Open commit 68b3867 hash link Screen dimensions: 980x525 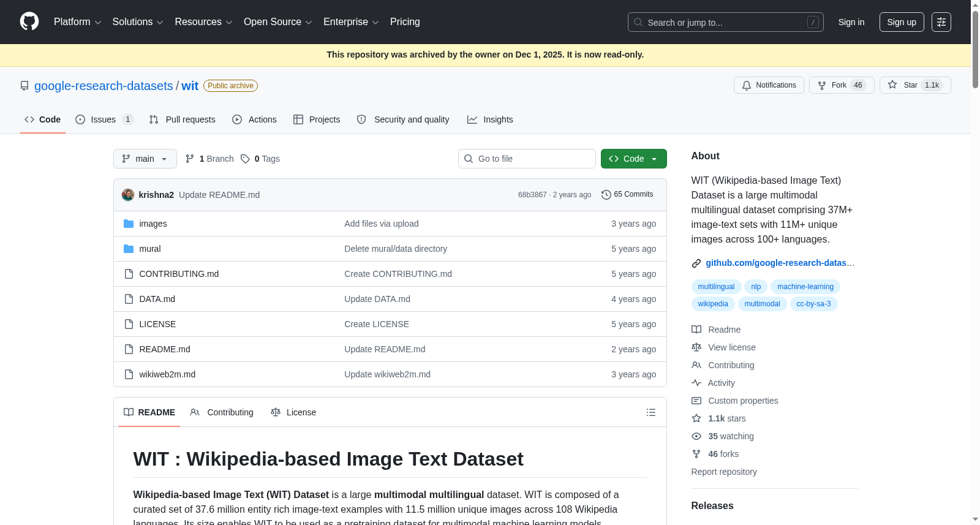click(532, 195)
